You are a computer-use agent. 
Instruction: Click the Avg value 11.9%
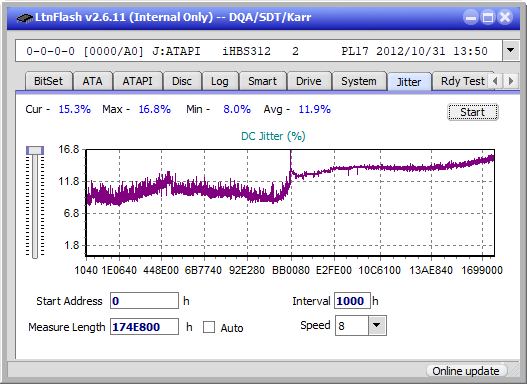tap(315, 109)
